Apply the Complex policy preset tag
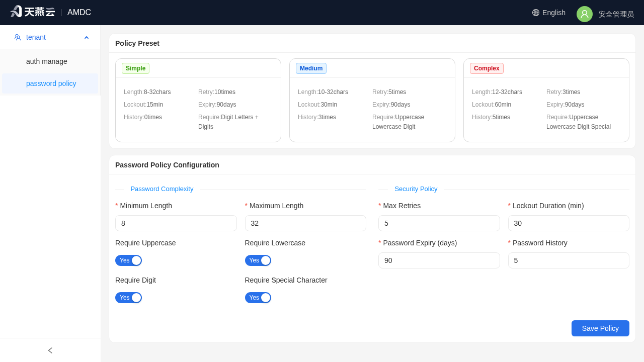This screenshot has width=644, height=362. 487,68
